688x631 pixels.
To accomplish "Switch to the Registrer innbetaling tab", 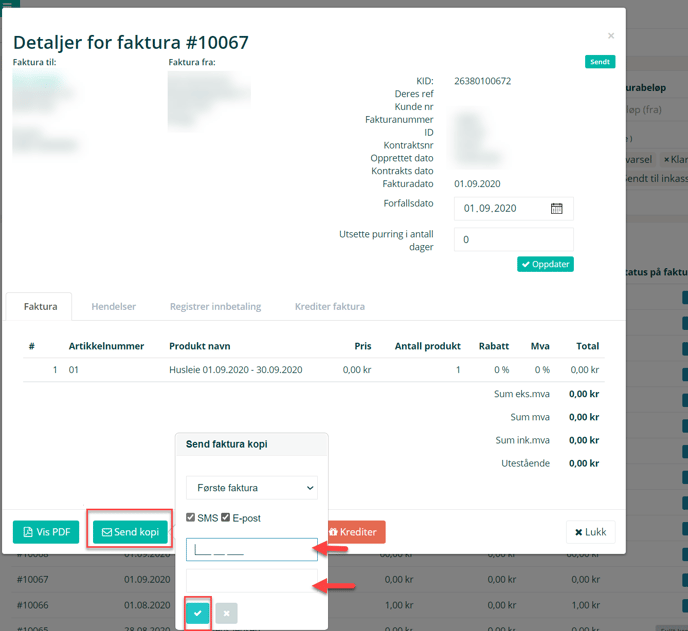I will point(215,306).
